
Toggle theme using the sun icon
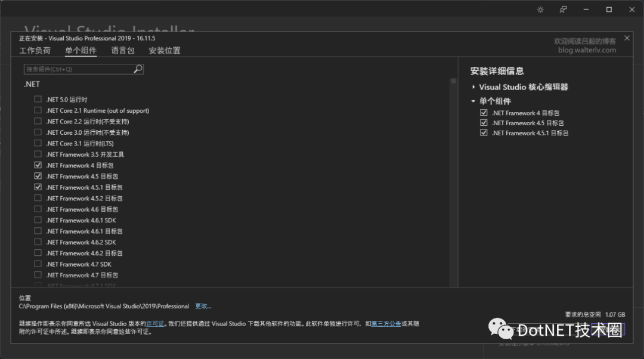point(540,10)
